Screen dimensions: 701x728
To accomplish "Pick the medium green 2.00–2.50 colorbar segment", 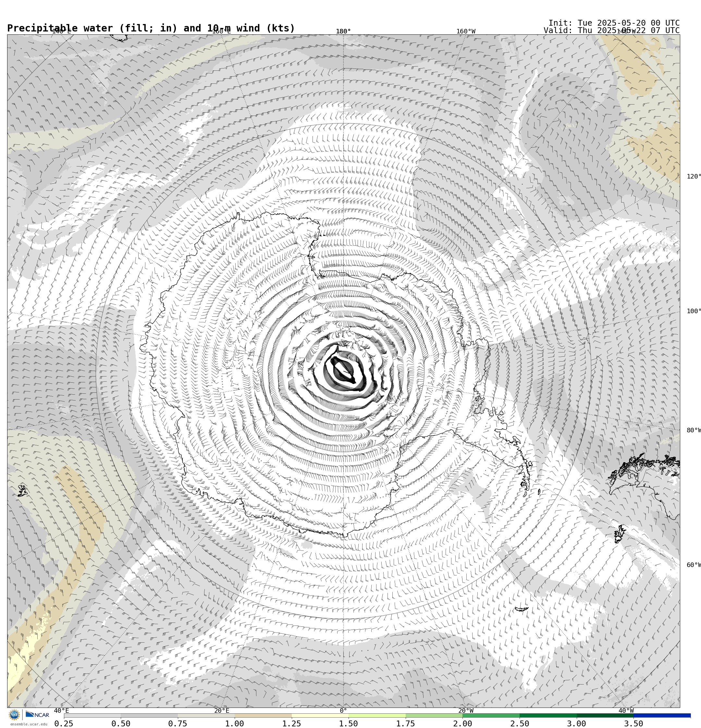I will tap(491, 715).
